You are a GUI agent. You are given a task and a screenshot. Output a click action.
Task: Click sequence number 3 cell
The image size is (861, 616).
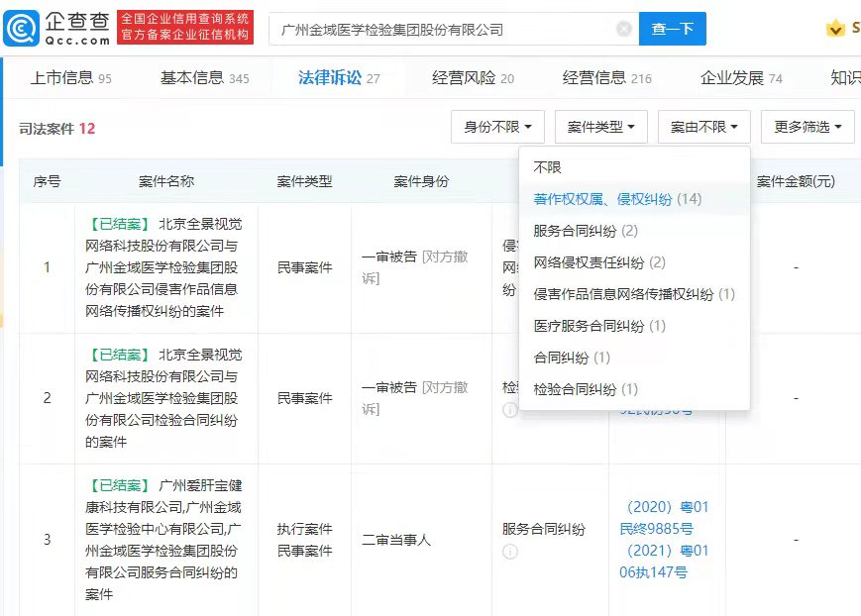(x=48, y=540)
